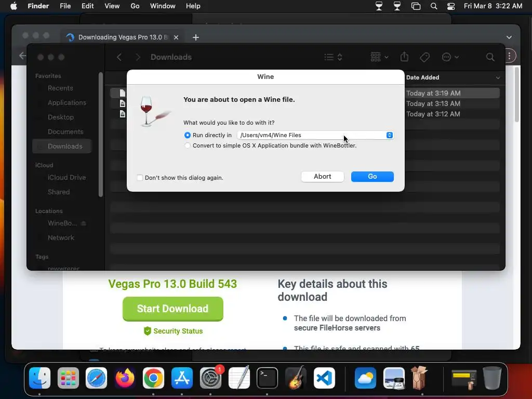Image resolution: width=532 pixels, height=399 pixels.
Task: Click the first wine glass menu bar icon
Action: pyautogui.click(x=379, y=6)
